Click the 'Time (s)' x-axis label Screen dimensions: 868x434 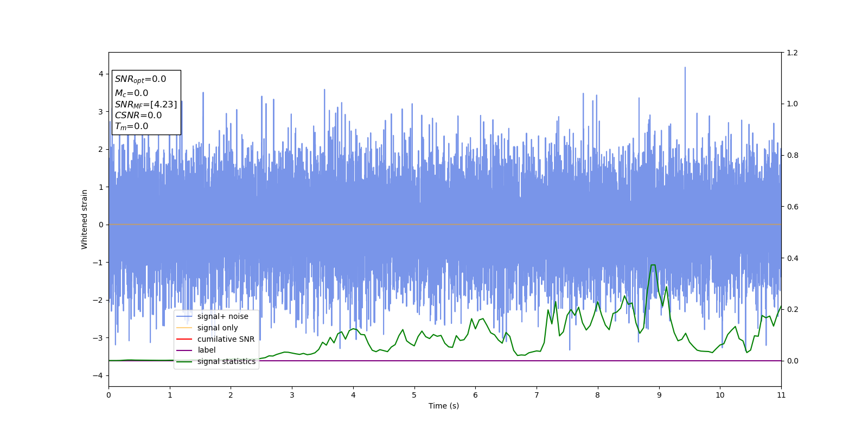pos(444,406)
